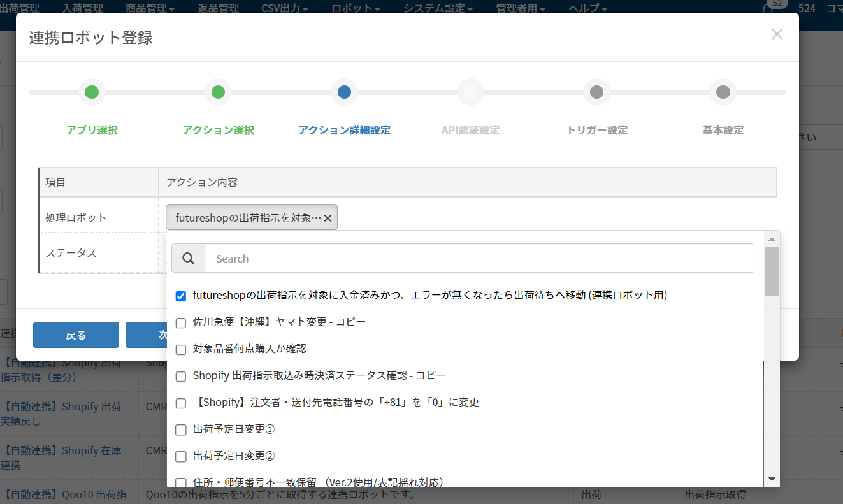Remove the selected futureshop robot tag

328,218
